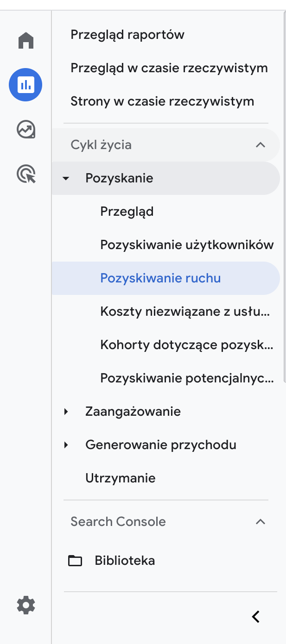Collapse the Pozyskanie tree arrow
This screenshot has width=286, height=644.
coord(66,178)
